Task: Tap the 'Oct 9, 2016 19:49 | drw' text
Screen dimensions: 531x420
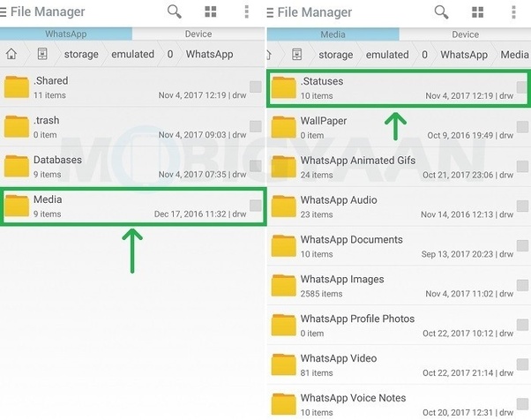Action: (x=470, y=136)
